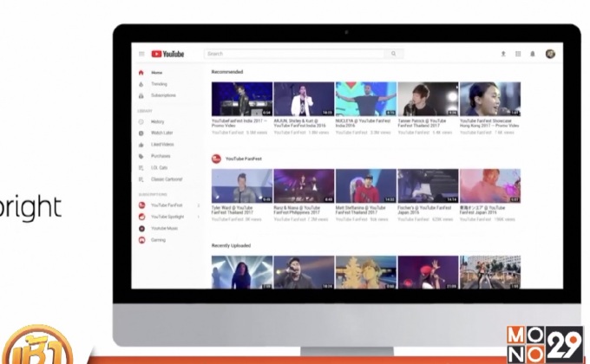Click title 'Ranz & Niana @ YouTube FanFest Philippines'
590x364 pixels.
coord(297,210)
